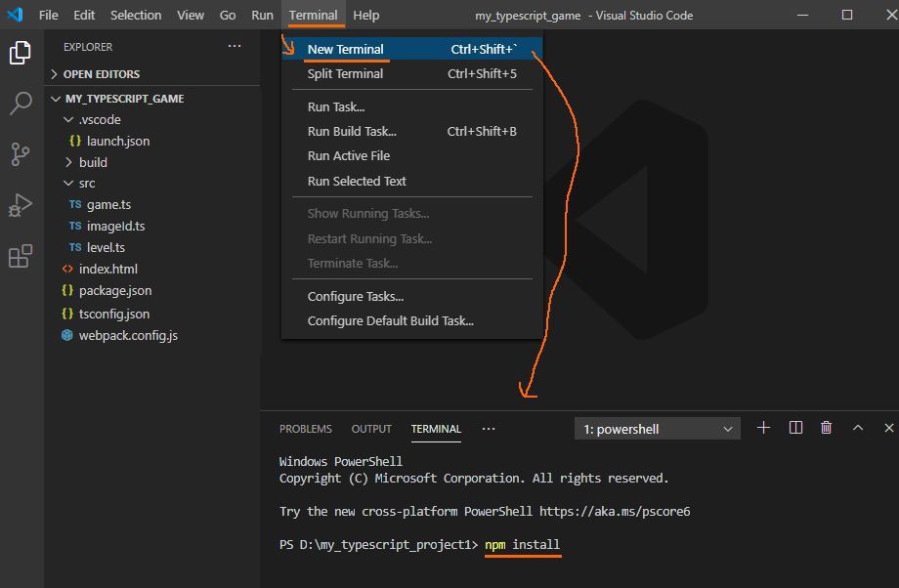Select New Terminal menu entry
The image size is (899, 588).
point(345,49)
